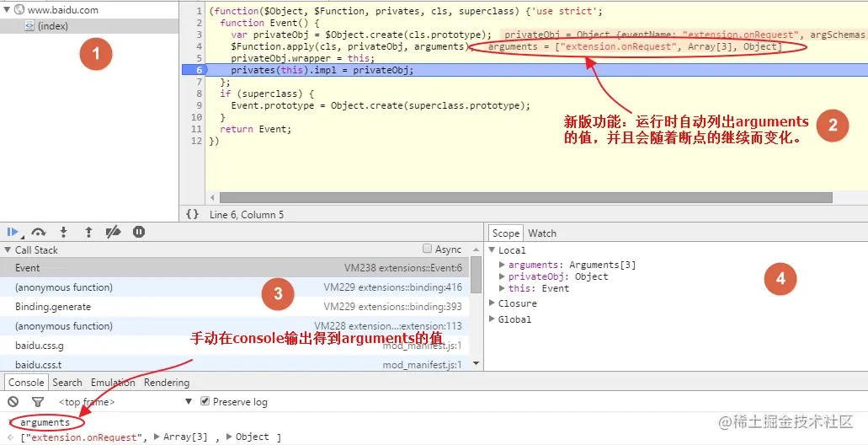Collapse the www.baidu.com tree node

click(7, 9)
